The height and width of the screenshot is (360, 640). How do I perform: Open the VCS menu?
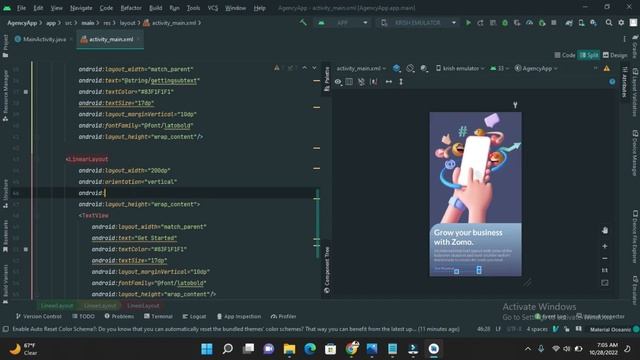click(x=213, y=8)
